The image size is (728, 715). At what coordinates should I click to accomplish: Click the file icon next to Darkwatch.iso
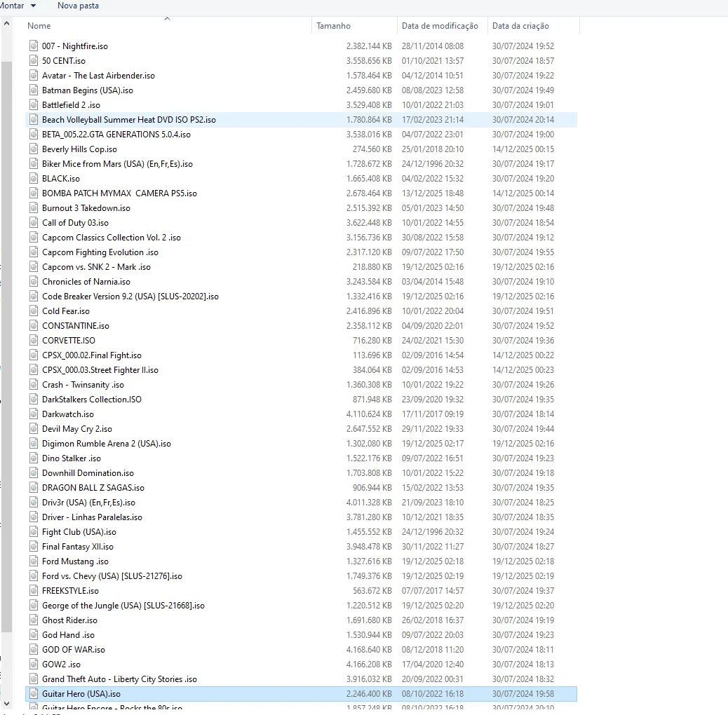tap(34, 414)
